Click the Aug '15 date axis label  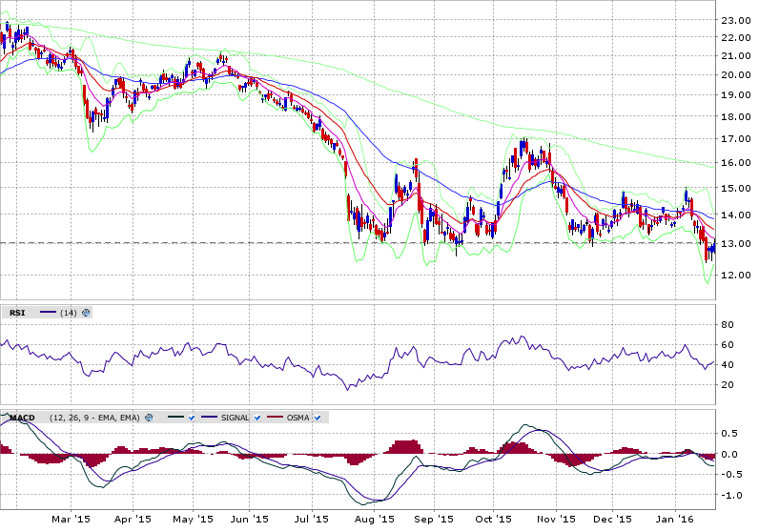(x=374, y=520)
